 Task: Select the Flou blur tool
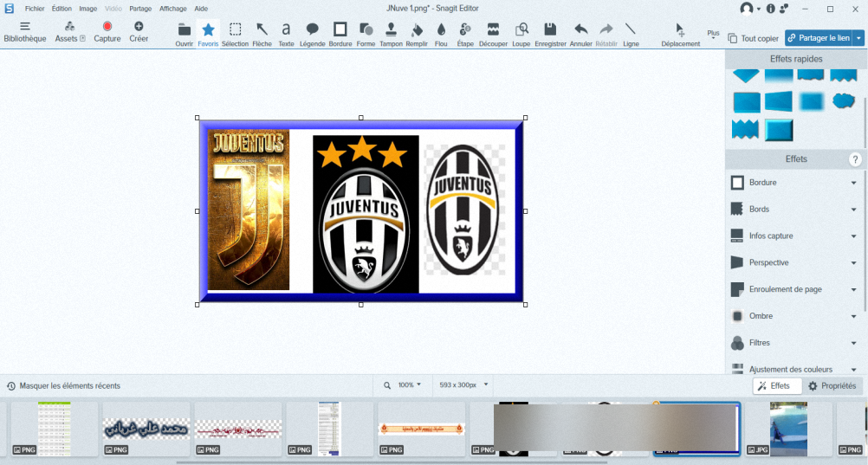pyautogui.click(x=441, y=35)
